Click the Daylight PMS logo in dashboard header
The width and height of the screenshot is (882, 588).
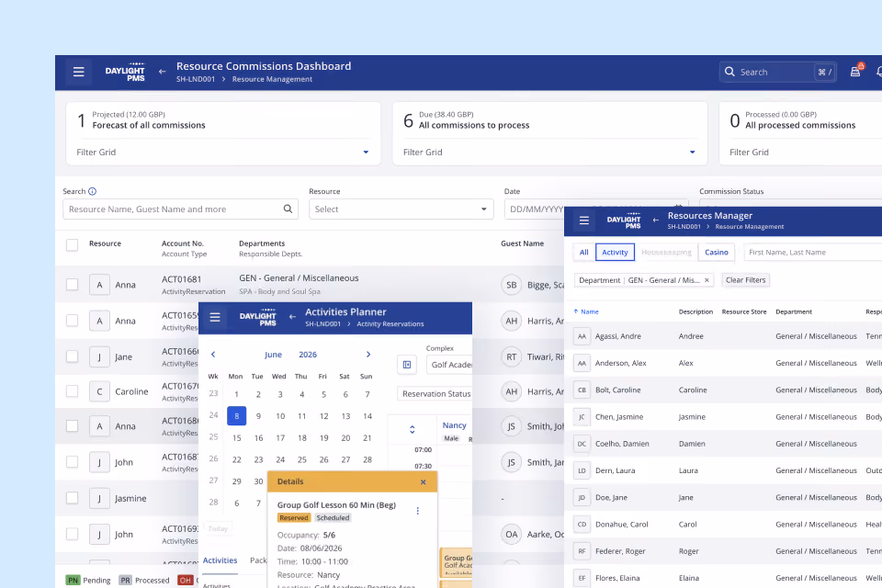(x=125, y=73)
